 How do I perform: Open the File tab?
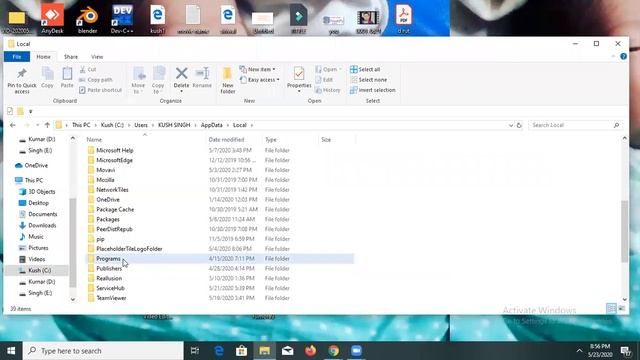[17, 57]
